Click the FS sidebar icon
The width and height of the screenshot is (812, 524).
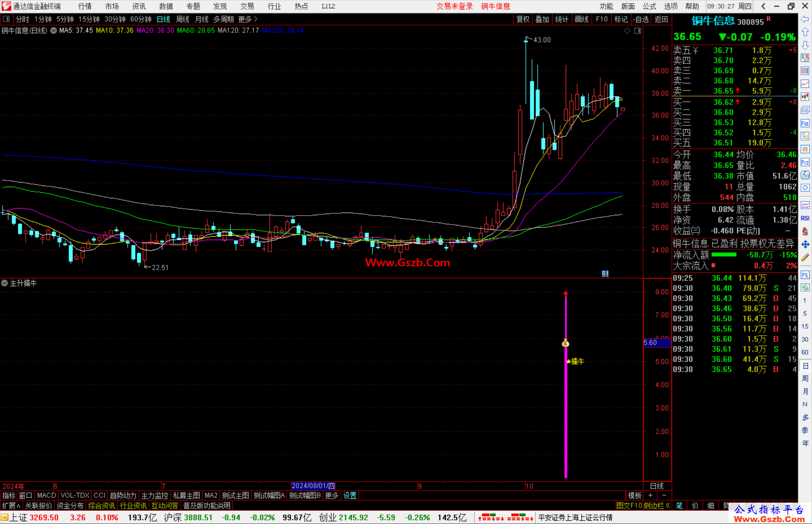click(x=805, y=275)
